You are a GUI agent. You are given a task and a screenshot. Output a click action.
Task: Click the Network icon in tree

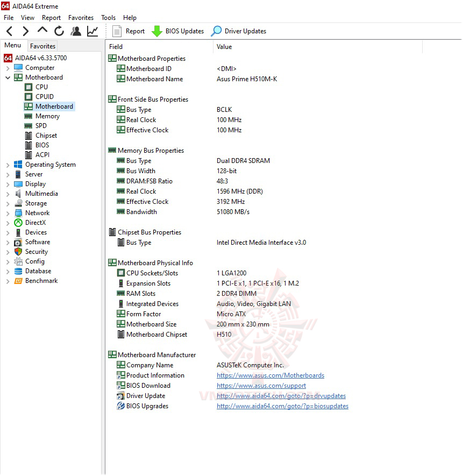pos(18,213)
